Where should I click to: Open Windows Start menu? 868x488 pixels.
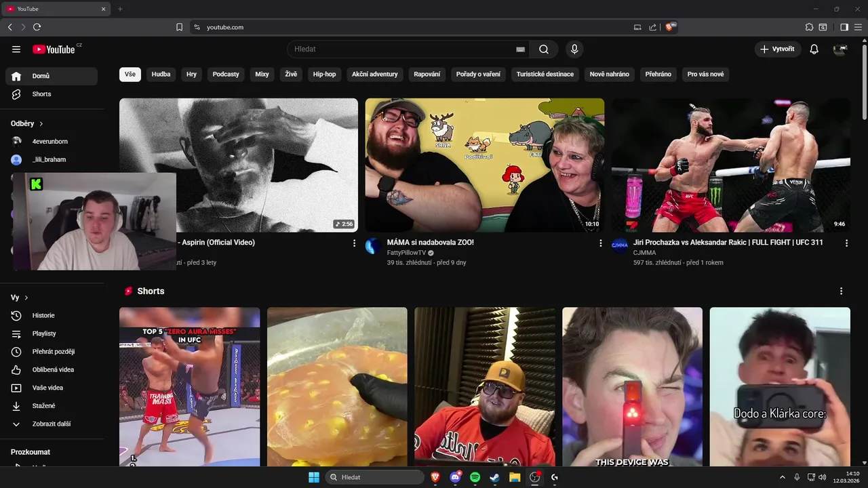(314, 477)
